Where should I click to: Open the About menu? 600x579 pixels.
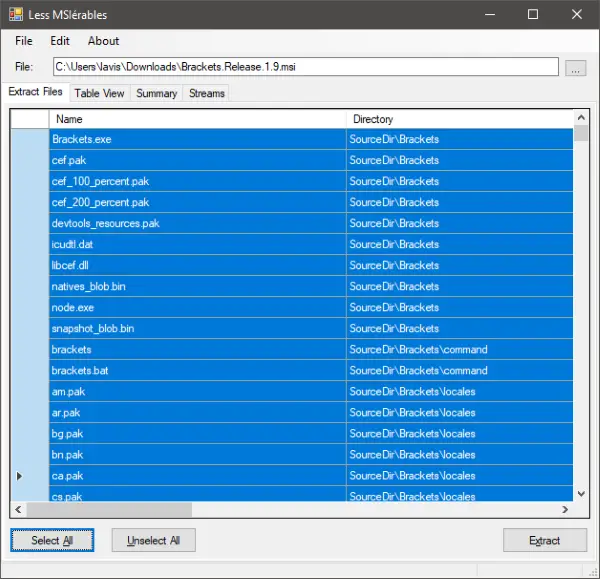click(103, 41)
